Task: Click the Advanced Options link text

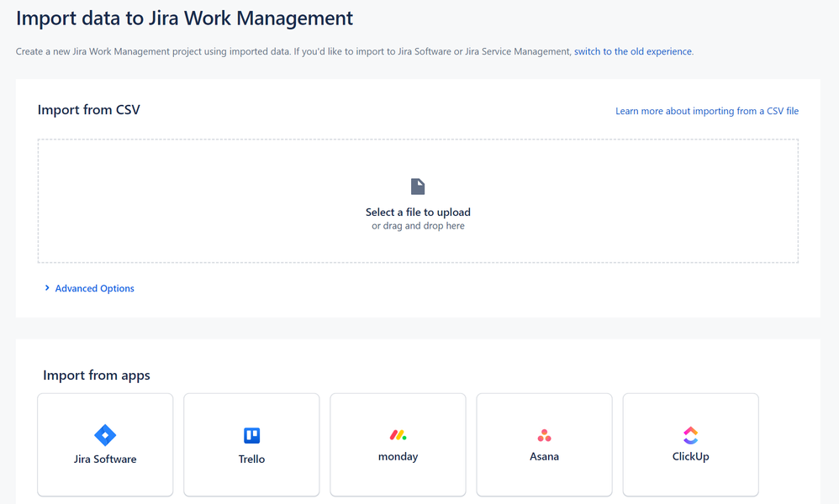Action: pyautogui.click(x=95, y=289)
